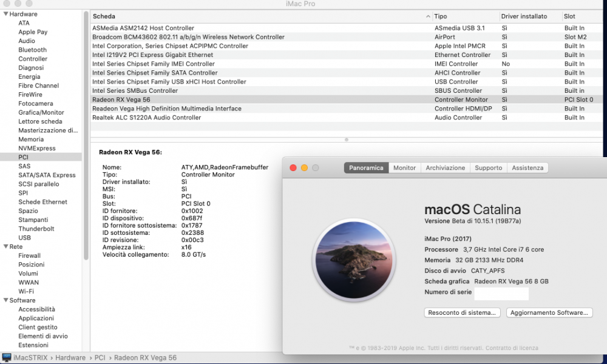Viewport: 607px width, 364px height.
Task: Select Schede Ethernet in the sidebar
Action: pyautogui.click(x=42, y=202)
